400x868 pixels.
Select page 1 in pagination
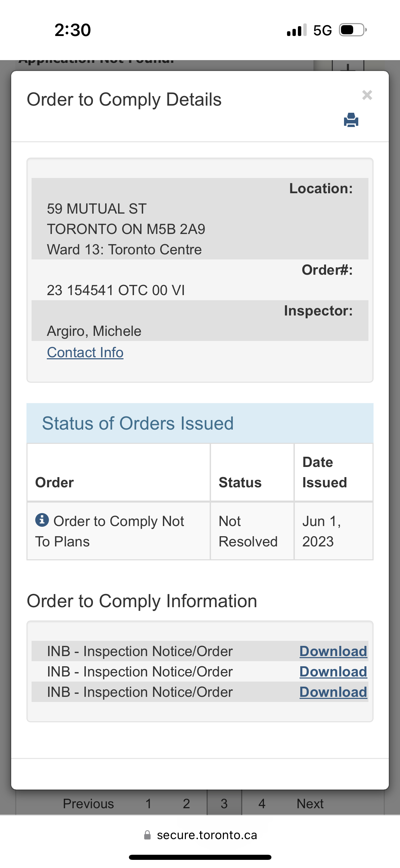pyautogui.click(x=148, y=803)
